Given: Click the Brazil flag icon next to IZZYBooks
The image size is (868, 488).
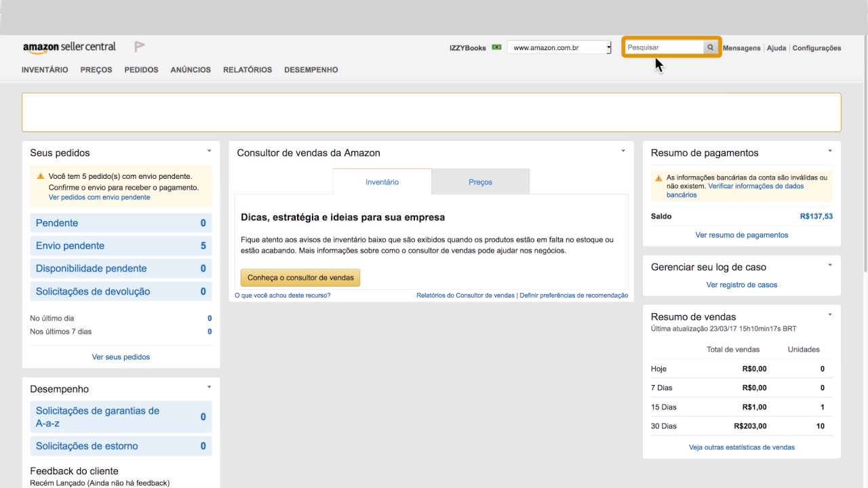Looking at the screenshot, I should [496, 47].
